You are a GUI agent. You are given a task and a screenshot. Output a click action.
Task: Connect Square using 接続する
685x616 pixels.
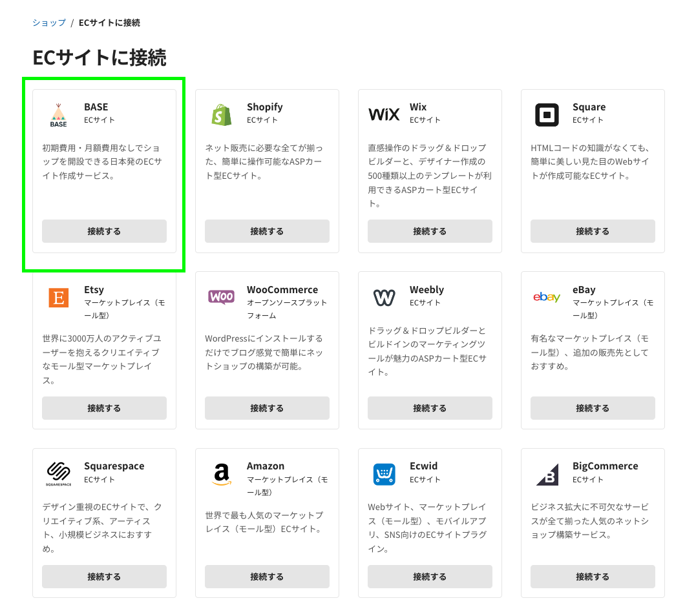pos(593,231)
